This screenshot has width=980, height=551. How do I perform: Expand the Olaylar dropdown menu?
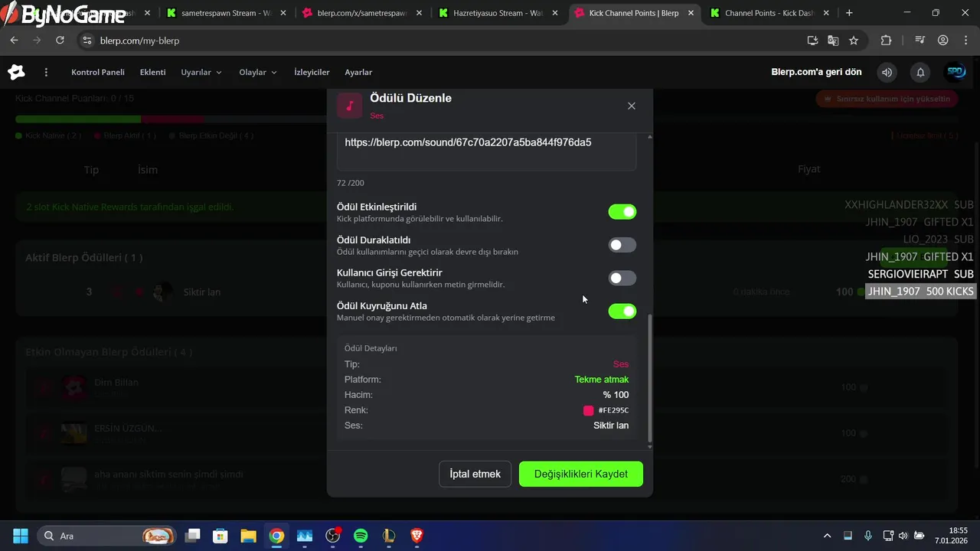pyautogui.click(x=258, y=72)
